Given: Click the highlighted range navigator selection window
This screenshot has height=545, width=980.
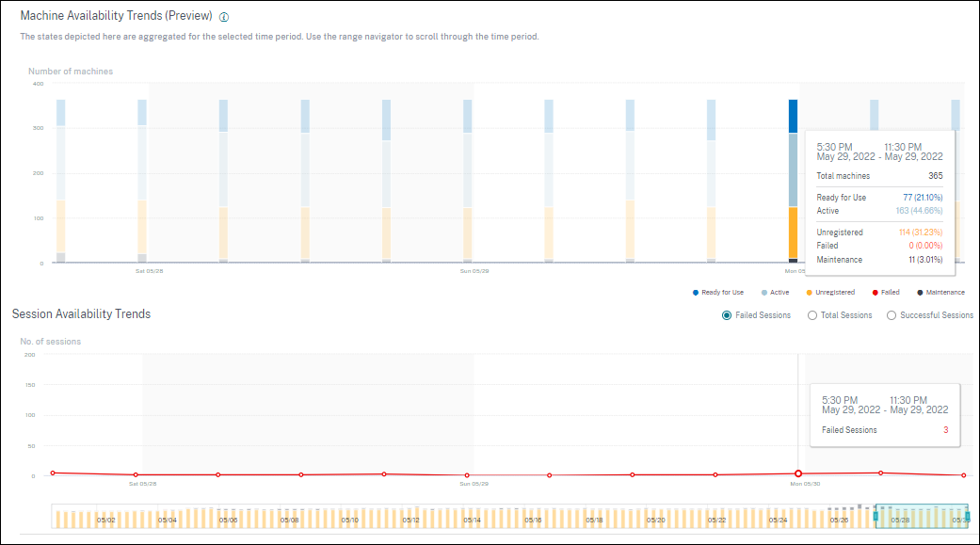Looking at the screenshot, I should (x=922, y=516).
